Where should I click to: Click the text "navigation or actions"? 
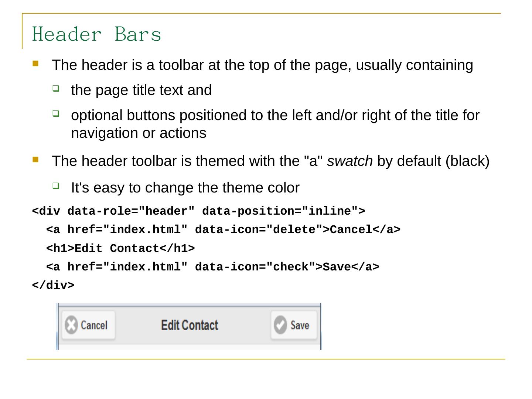[139, 133]
